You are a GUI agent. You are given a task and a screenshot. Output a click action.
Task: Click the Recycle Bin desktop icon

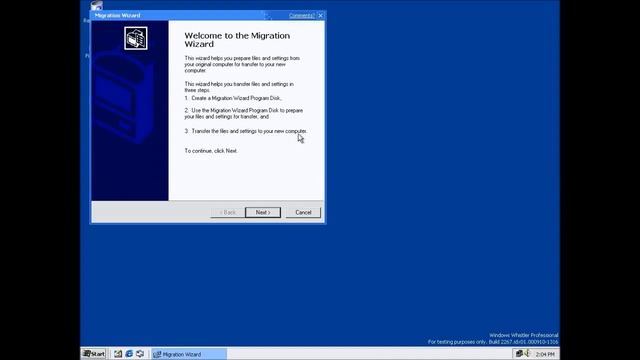(97, 5)
